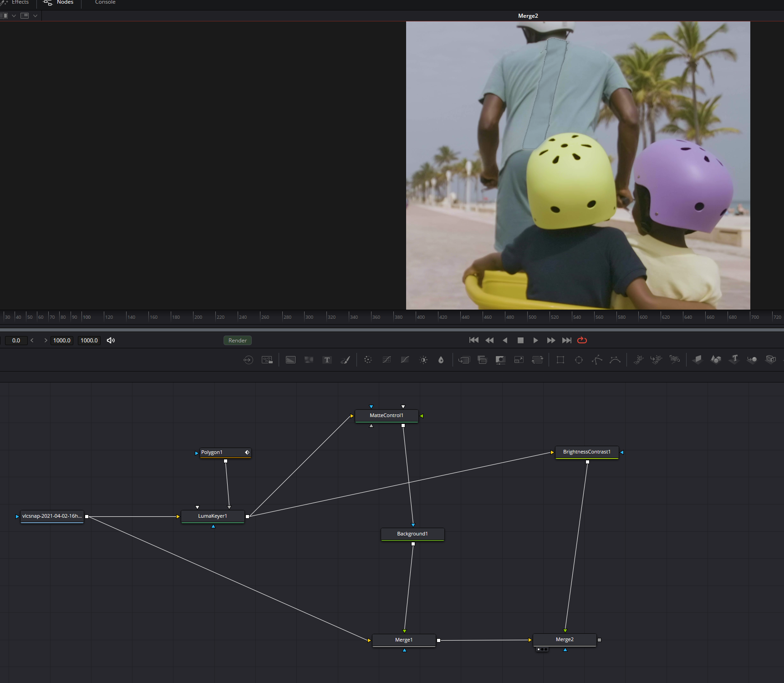Click the first 1000.0 range field
The width and height of the screenshot is (784, 683).
[62, 340]
